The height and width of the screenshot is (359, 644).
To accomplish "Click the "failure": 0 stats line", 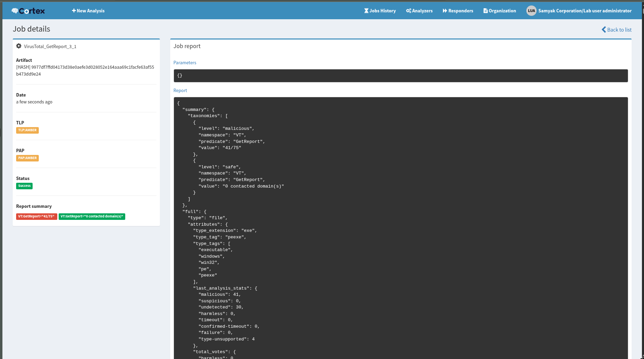I will point(216,333).
